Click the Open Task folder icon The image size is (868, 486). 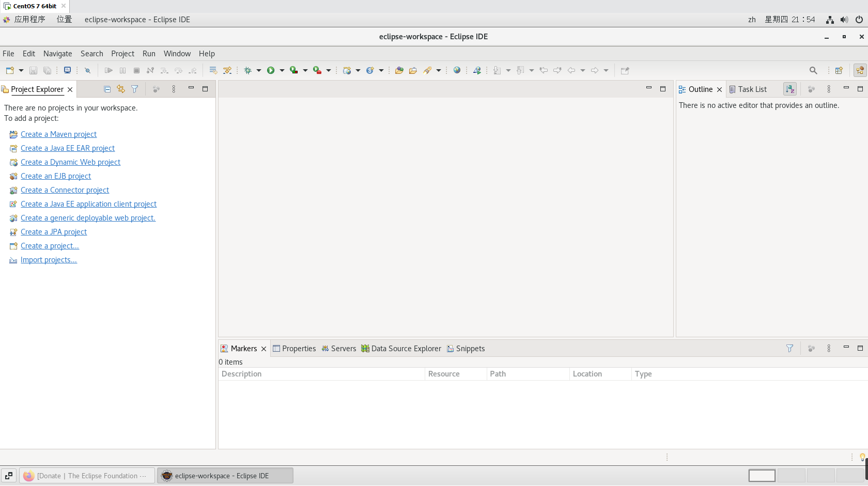point(413,70)
